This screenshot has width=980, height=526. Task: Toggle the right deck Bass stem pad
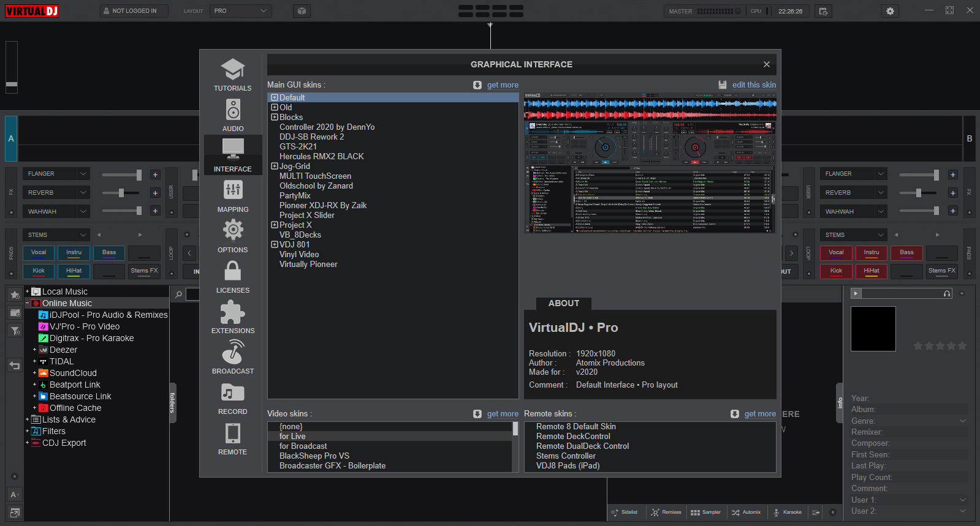coord(906,253)
